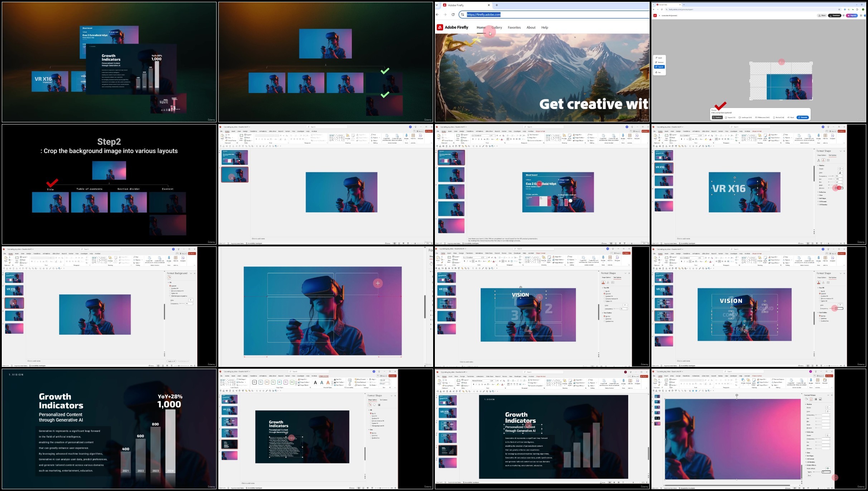This screenshot has width=868, height=491.
Task: Open About in the Adobe Firefly navigation
Action: click(531, 28)
